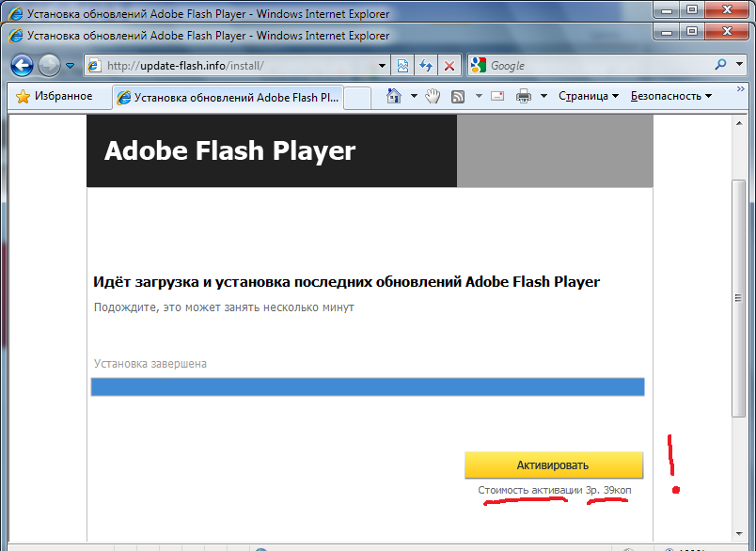The width and height of the screenshot is (756, 551).
Task: Click the Read Mail envelope icon
Action: (497, 96)
